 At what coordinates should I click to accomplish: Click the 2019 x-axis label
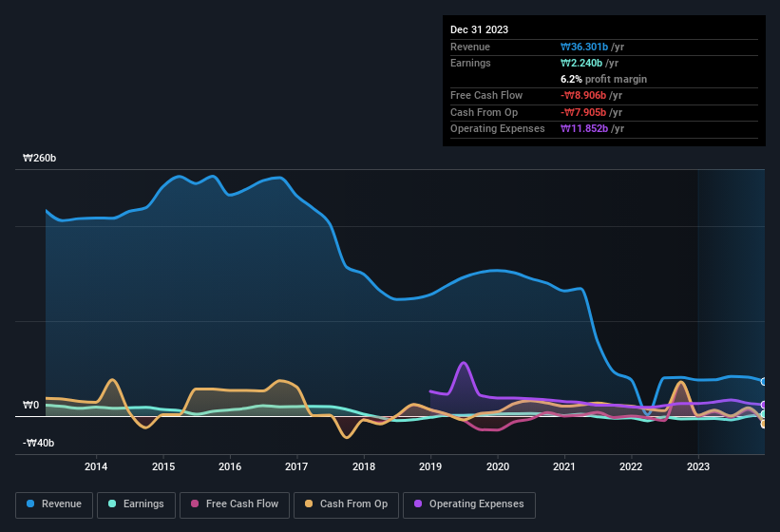430,466
